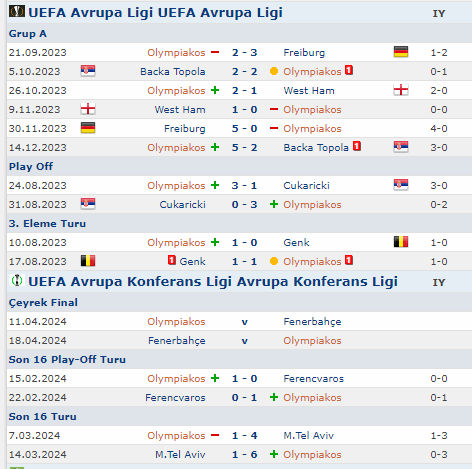Click the red card icon next to Genk
This screenshot has width=472, height=469.
pyautogui.click(x=172, y=260)
